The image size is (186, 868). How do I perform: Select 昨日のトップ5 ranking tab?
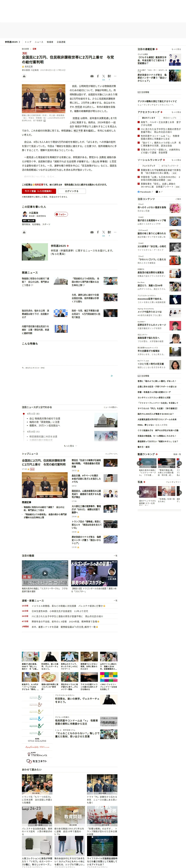pyautogui.click(x=170, y=118)
